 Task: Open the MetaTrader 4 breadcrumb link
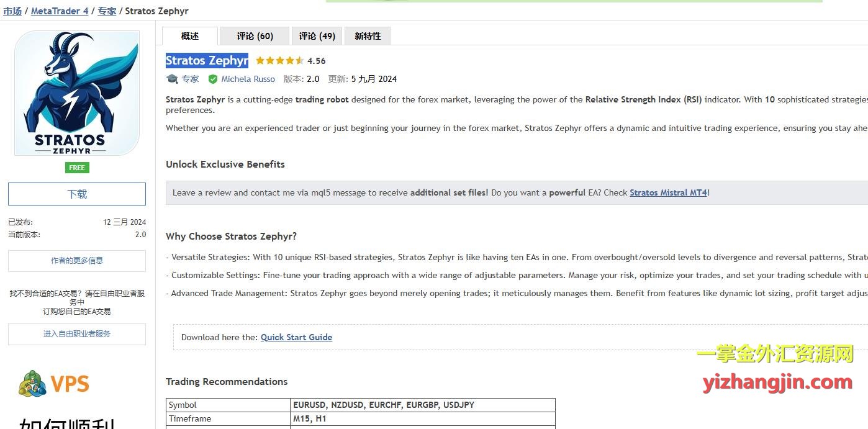point(60,11)
